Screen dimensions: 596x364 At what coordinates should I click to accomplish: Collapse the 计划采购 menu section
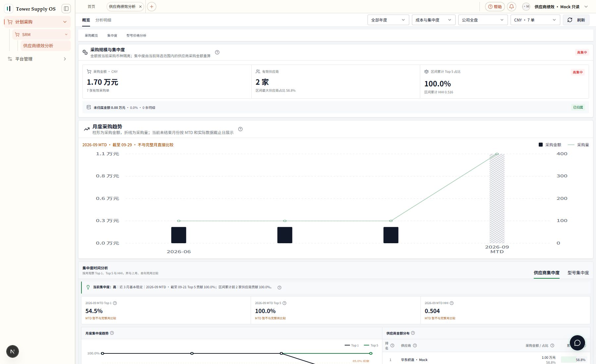pyautogui.click(x=37, y=22)
